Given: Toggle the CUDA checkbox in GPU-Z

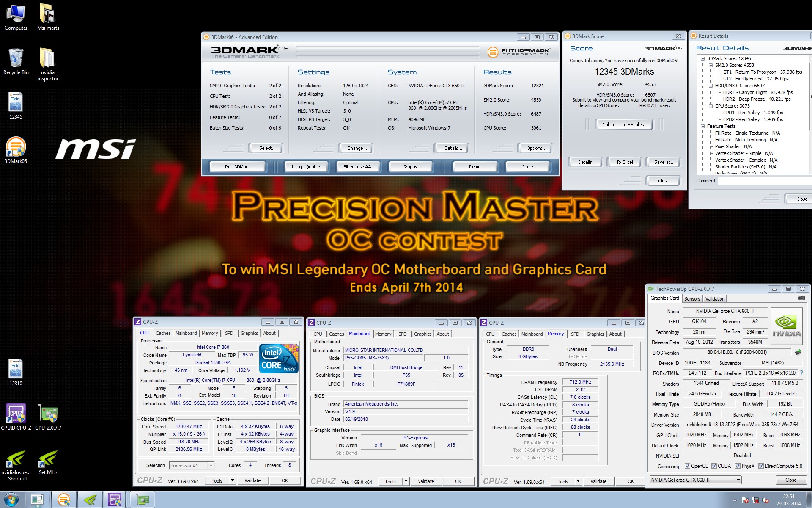Looking at the screenshot, I should click(x=714, y=466).
